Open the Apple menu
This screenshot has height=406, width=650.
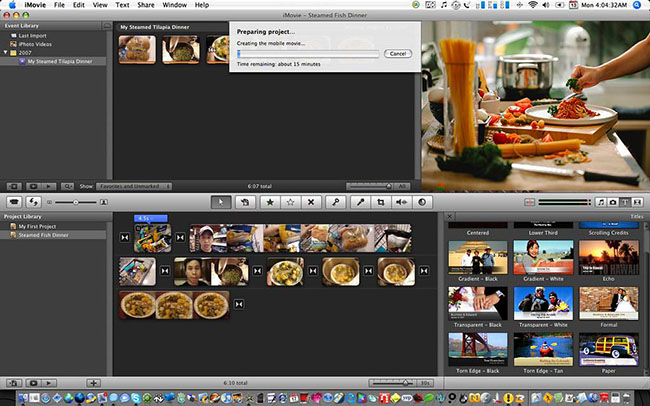coord(12,5)
